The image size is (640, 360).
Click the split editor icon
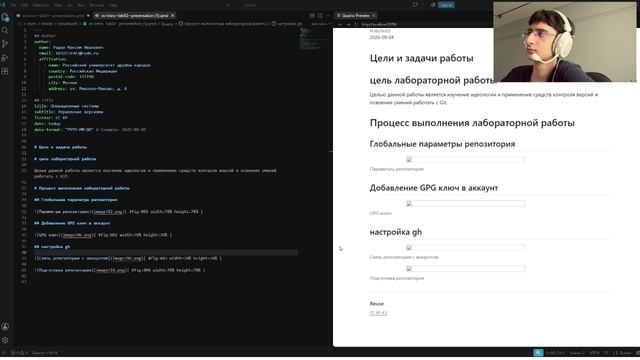320,16
